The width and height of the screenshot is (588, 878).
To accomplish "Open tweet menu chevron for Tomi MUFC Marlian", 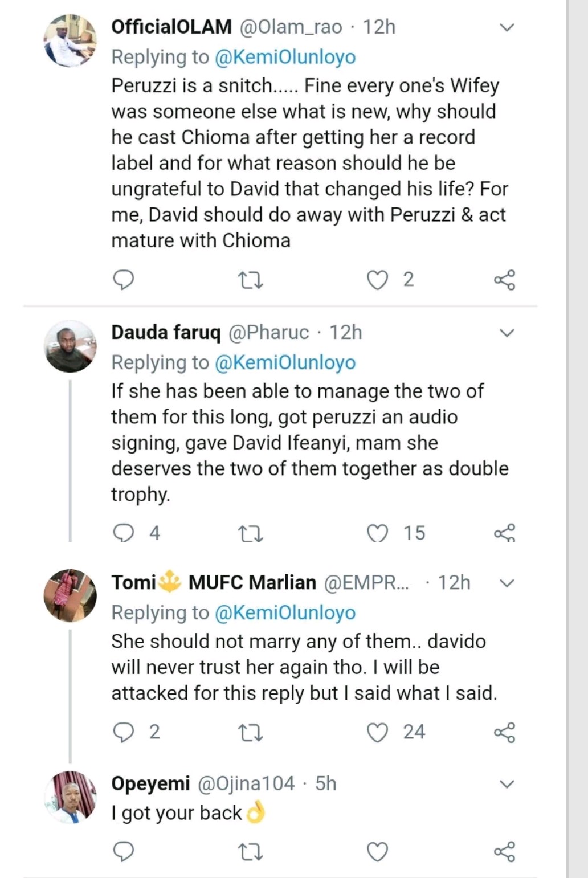I will tap(507, 583).
